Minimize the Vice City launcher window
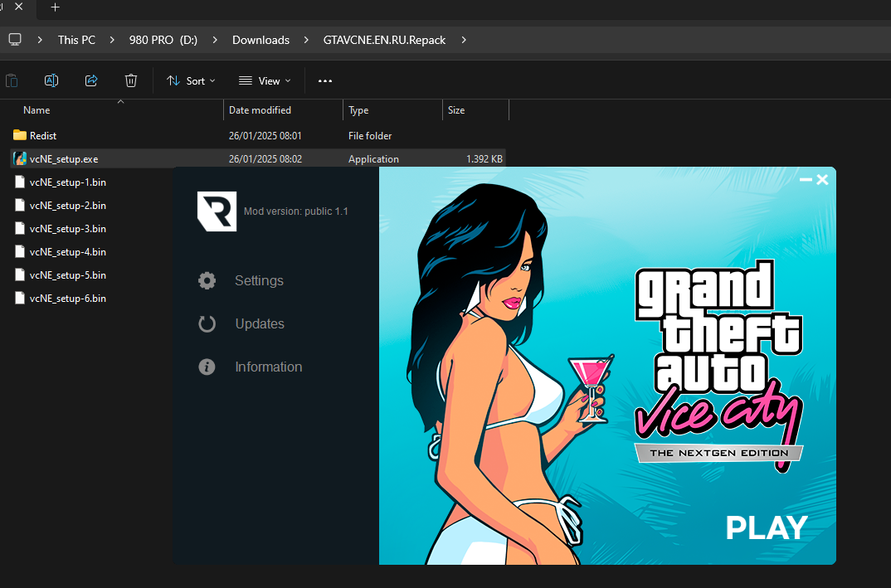This screenshot has height=588, width=891. pos(806,179)
